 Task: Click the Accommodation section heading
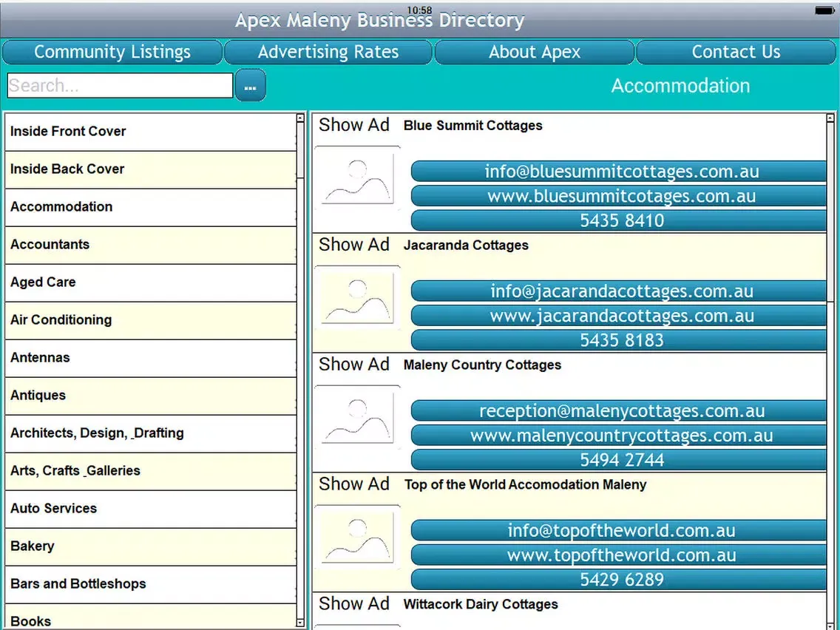tap(680, 86)
